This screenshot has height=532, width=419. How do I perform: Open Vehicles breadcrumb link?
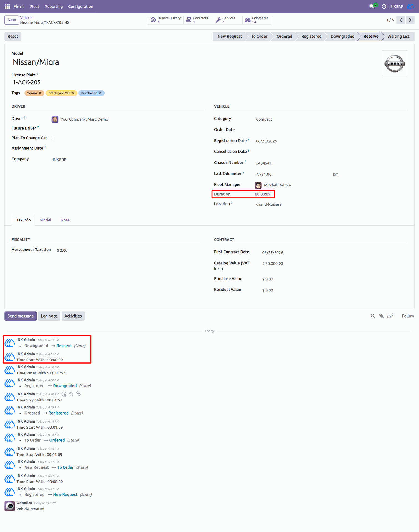click(x=27, y=18)
